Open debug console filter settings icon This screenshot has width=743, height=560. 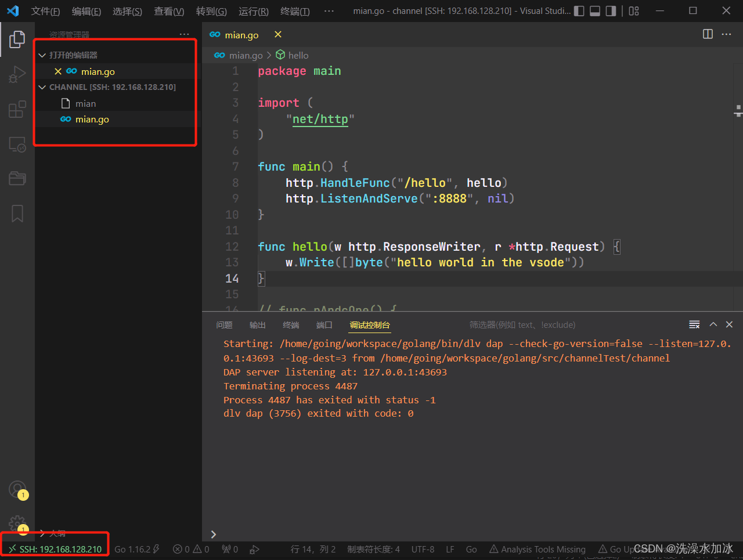tap(694, 324)
